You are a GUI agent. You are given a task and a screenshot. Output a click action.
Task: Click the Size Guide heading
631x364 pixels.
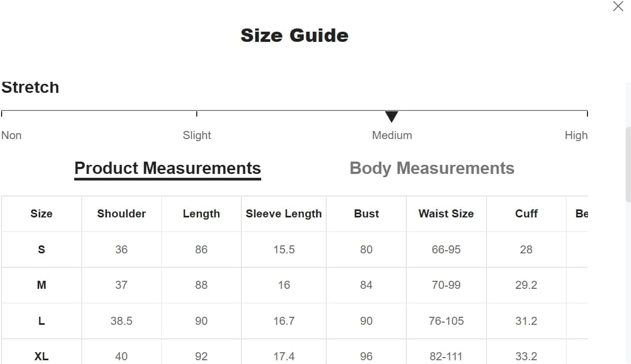point(295,35)
